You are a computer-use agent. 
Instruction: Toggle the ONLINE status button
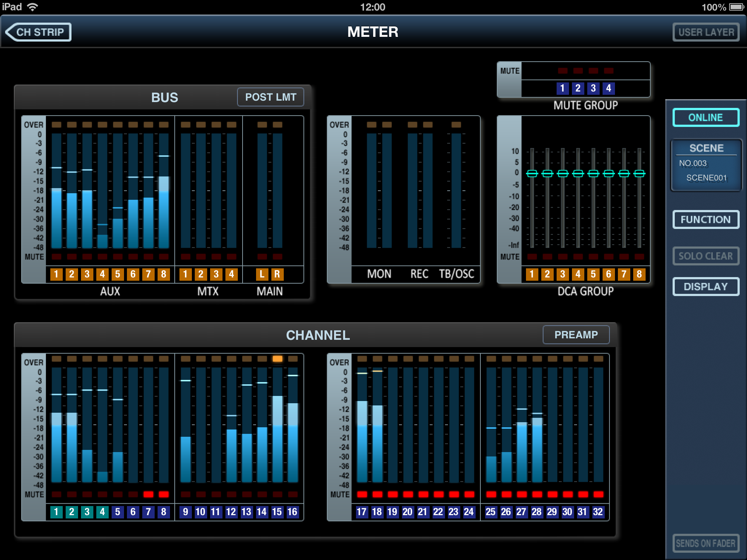pos(705,117)
